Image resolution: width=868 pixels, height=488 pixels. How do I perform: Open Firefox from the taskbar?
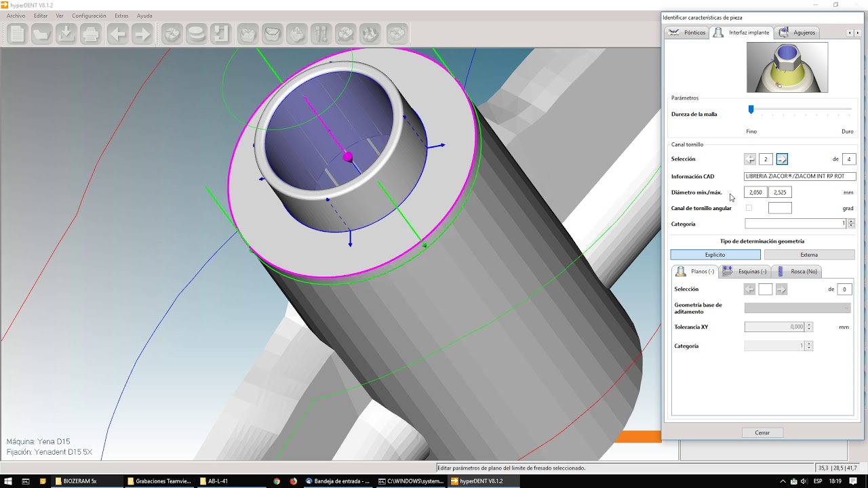pyautogui.click(x=294, y=481)
